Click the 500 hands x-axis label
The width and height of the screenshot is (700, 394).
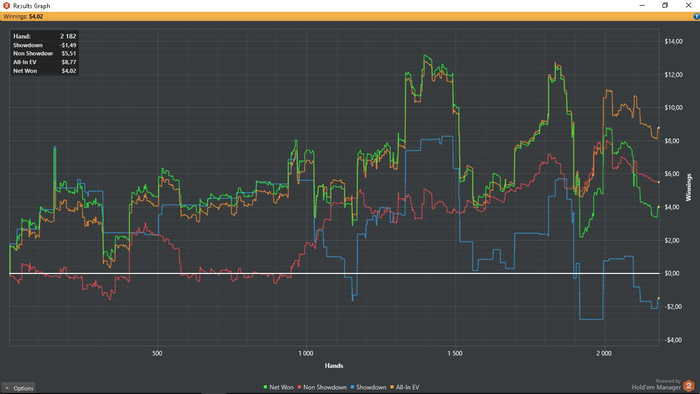pyautogui.click(x=157, y=353)
